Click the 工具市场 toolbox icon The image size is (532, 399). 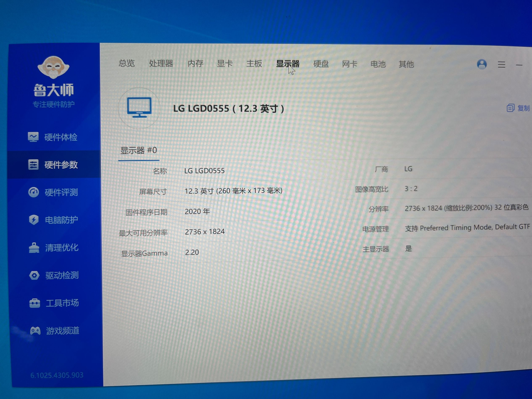point(35,303)
